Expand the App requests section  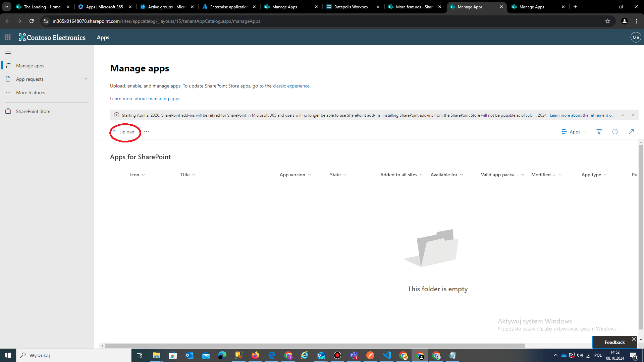pos(86,79)
